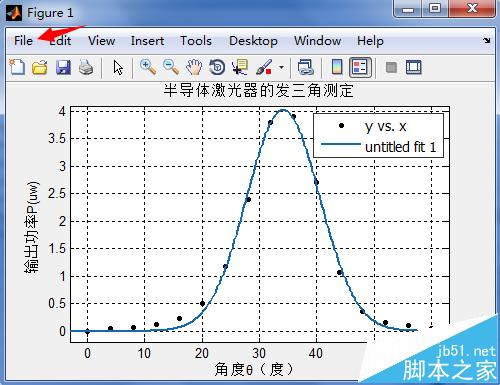Open the Desktop menu
Screen dimensions: 500x385
[x=253, y=41]
